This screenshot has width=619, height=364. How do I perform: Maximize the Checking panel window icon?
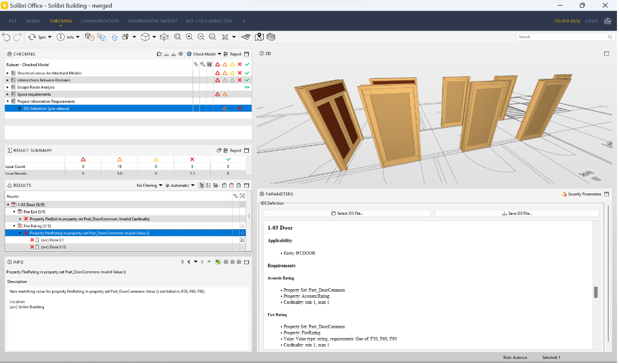point(247,54)
